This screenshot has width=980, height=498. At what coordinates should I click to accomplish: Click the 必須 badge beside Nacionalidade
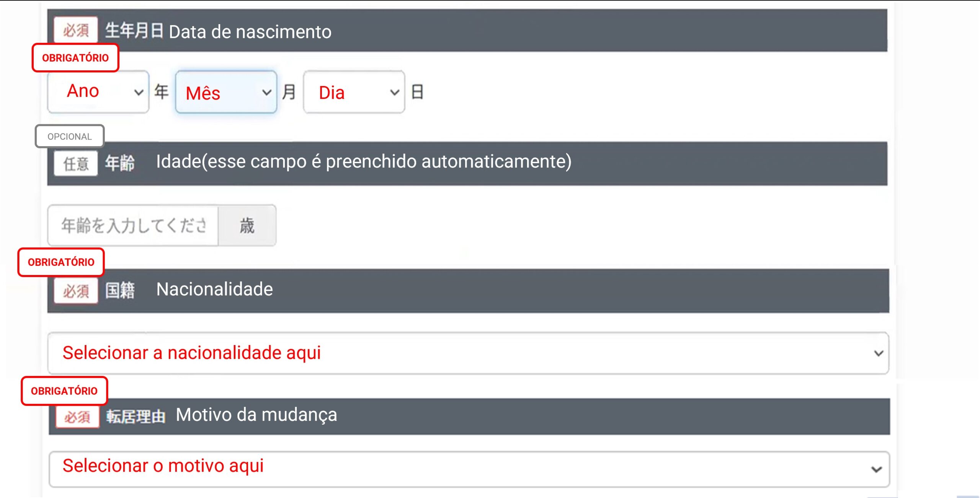(x=76, y=291)
